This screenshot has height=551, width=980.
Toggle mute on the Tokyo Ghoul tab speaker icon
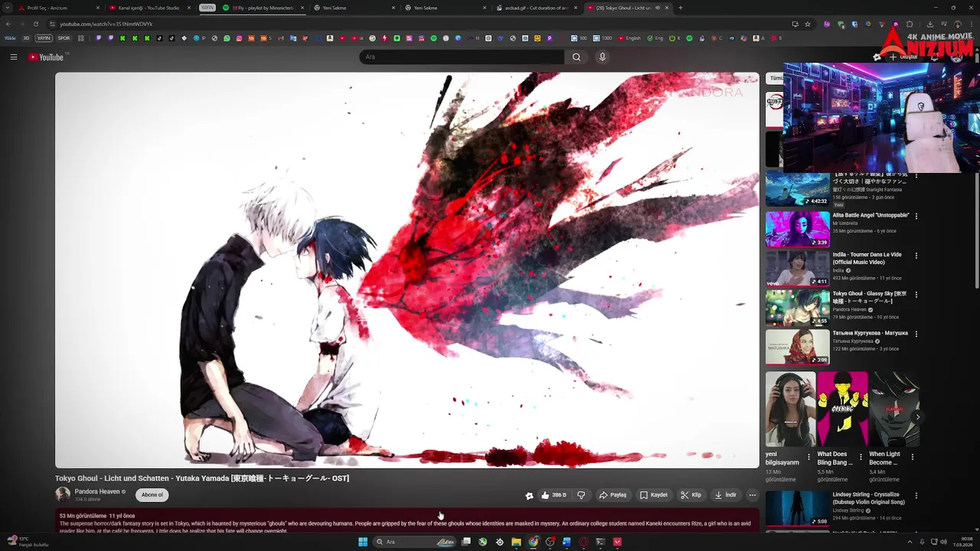click(657, 8)
